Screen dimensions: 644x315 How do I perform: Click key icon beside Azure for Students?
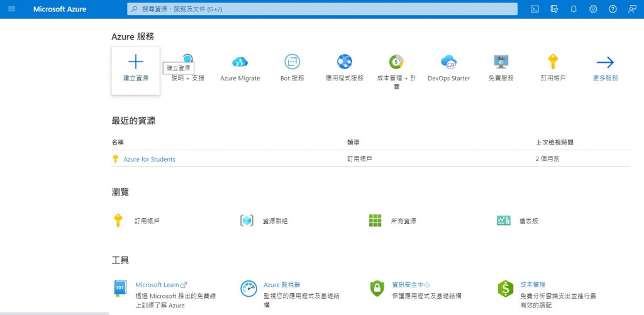[116, 159]
